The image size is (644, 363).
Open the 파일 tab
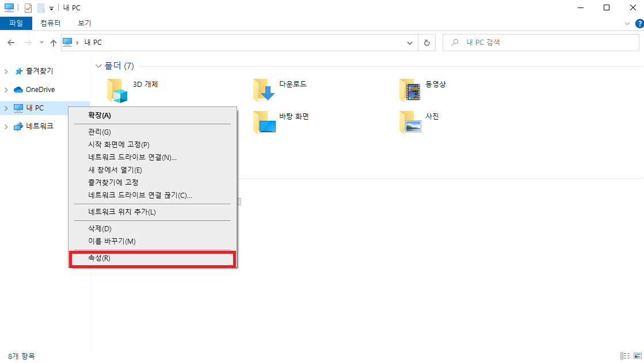pyautogui.click(x=16, y=23)
